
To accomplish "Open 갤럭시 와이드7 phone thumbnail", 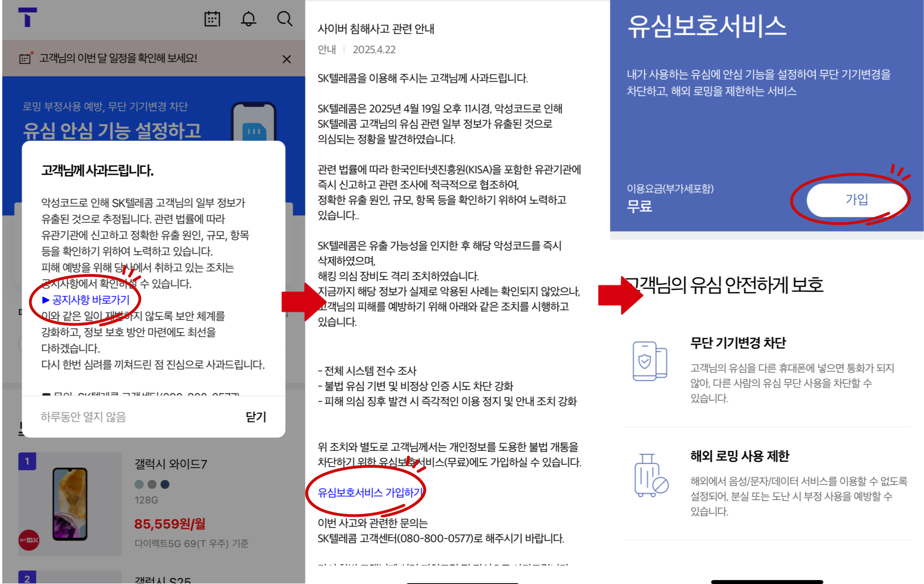I will 70,504.
